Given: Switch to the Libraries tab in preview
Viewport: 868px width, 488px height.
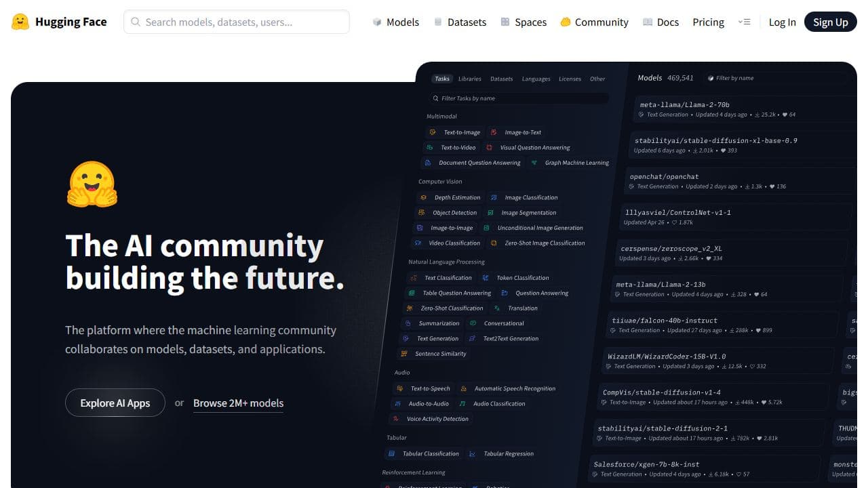Looking at the screenshot, I should click(x=469, y=79).
